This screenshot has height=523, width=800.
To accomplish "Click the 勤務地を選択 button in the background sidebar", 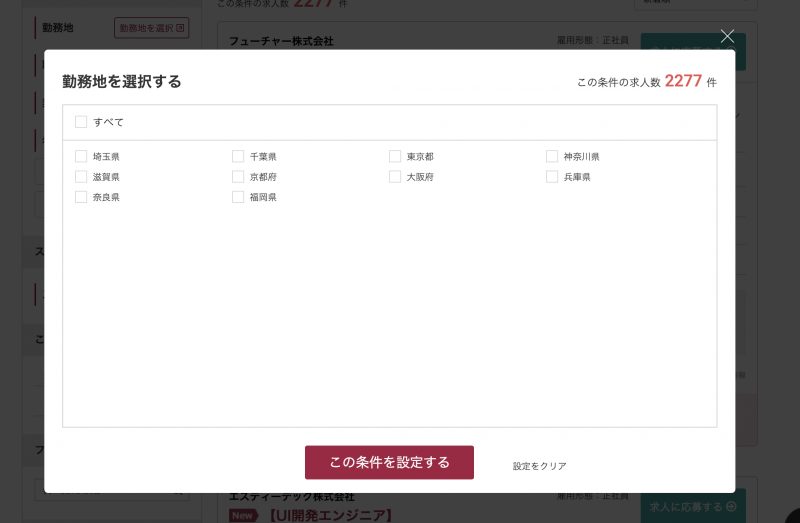I will pos(152,28).
